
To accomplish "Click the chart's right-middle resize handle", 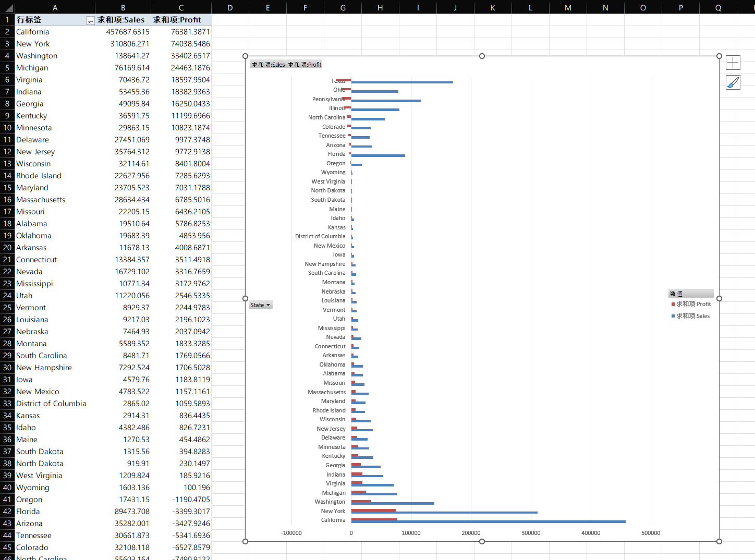I will (x=719, y=298).
